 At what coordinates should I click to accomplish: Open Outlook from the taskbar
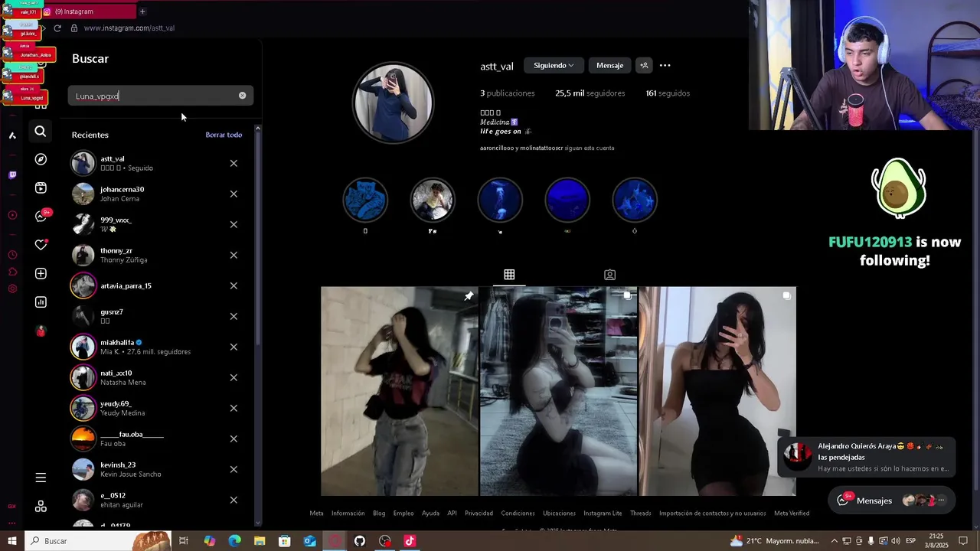[309, 541]
